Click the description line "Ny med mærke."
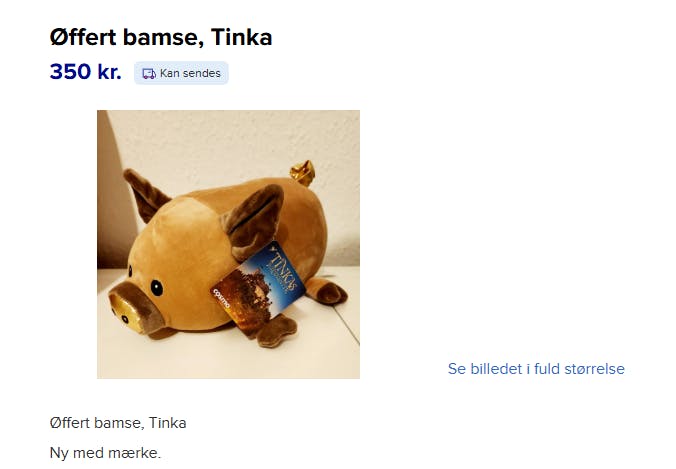Image resolution: width=676 pixels, height=469 pixels. click(x=105, y=453)
